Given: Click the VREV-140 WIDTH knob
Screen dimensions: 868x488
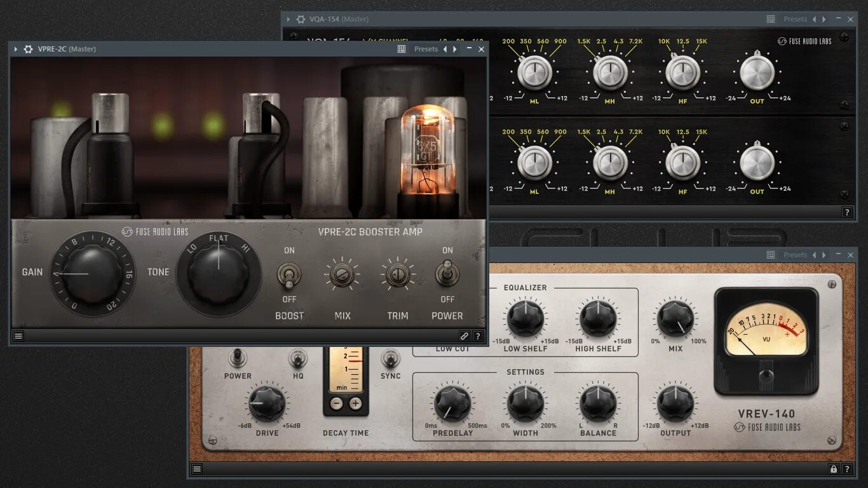Looking at the screenshot, I should [x=526, y=403].
